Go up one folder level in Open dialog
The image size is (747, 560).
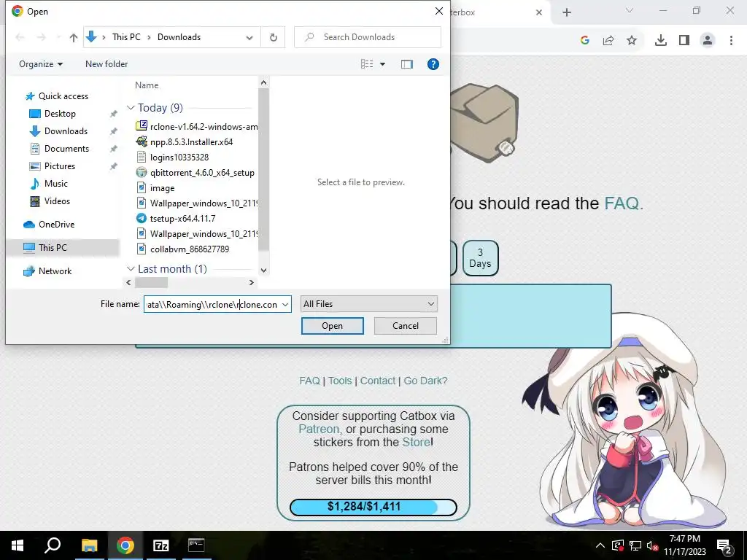coord(74,37)
